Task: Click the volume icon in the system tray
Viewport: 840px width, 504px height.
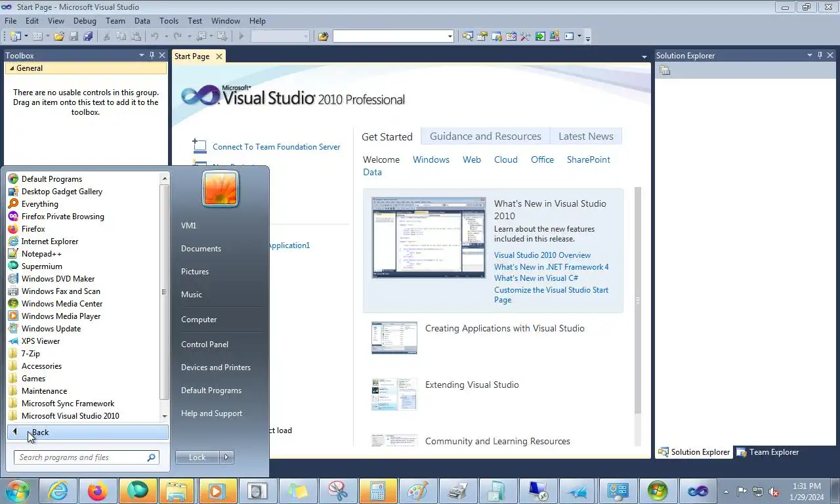Action: 773,492
